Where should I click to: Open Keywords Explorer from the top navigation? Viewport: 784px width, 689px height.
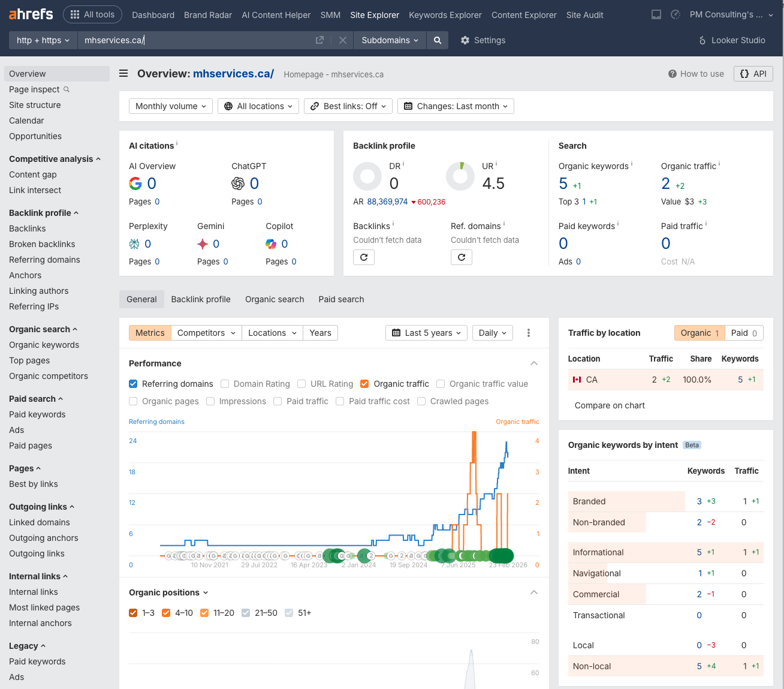[x=445, y=15]
